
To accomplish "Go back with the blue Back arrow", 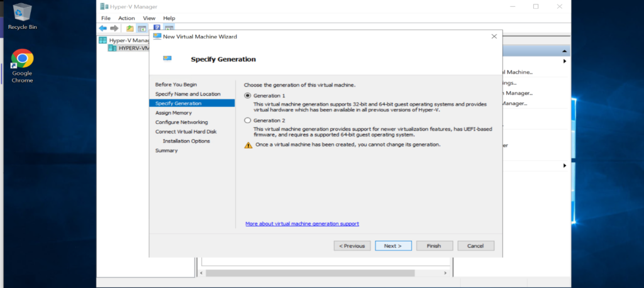I will tap(103, 28).
